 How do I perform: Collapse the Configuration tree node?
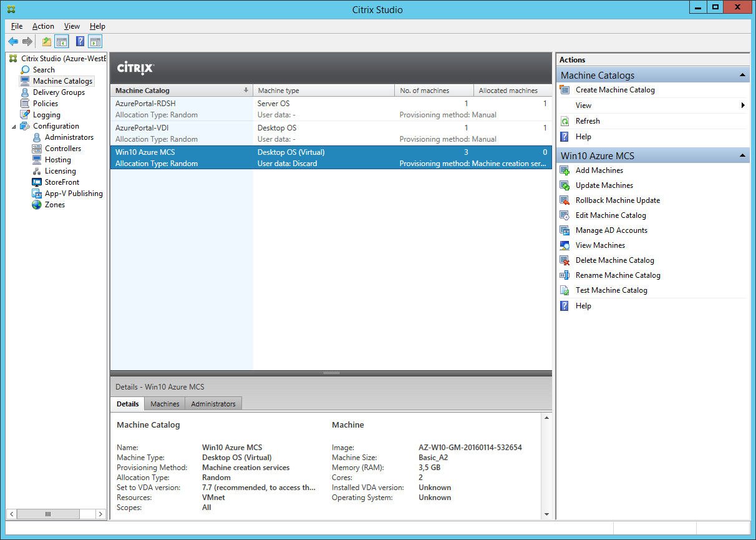[14, 126]
